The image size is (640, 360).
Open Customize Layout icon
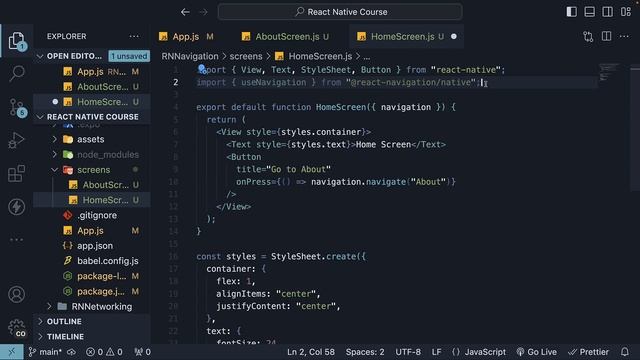point(626,12)
